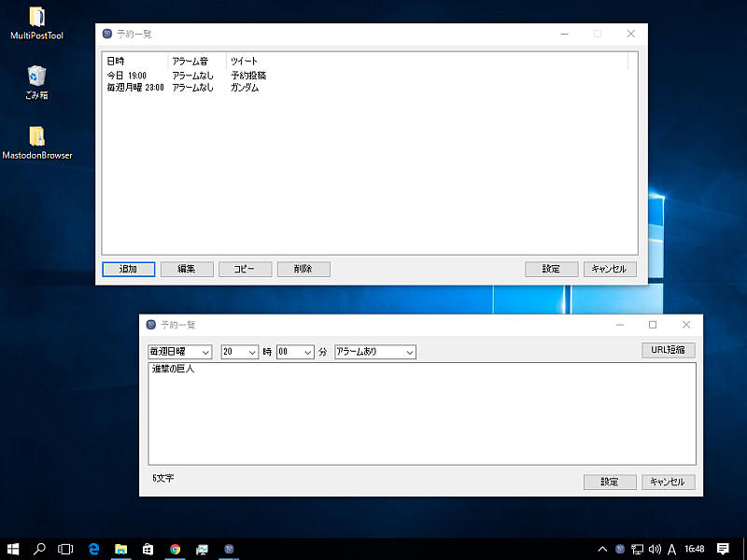
Task: Open the minute dropdown showing 00
Action: [x=295, y=352]
